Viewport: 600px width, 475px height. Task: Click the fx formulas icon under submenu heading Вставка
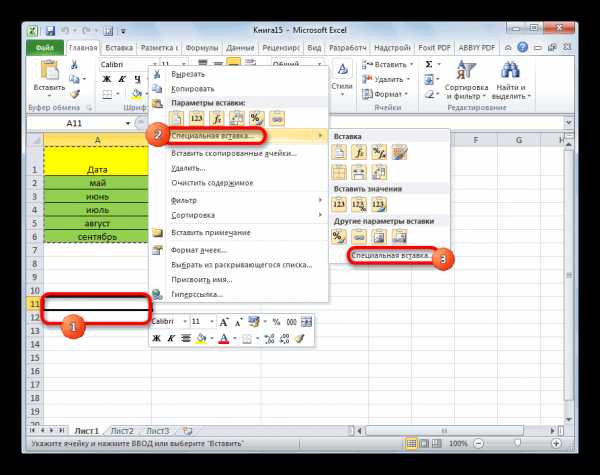[359, 152]
